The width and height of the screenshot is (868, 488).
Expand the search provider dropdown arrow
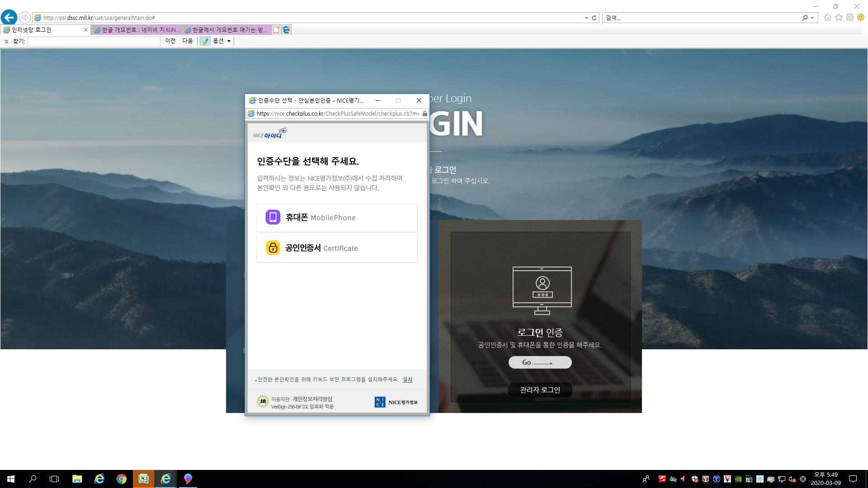(812, 18)
